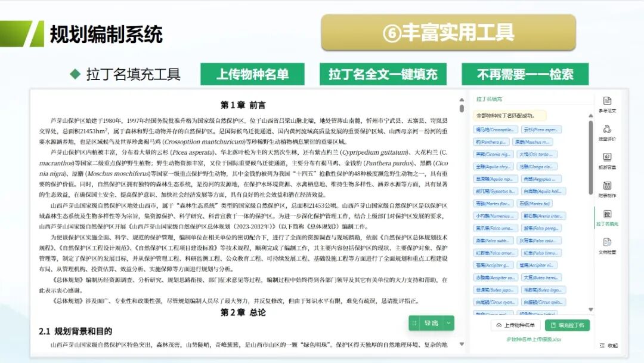This screenshot has height=363, width=644.
Task: Select the Gypaetus b... species tag
Action: click(x=496, y=191)
